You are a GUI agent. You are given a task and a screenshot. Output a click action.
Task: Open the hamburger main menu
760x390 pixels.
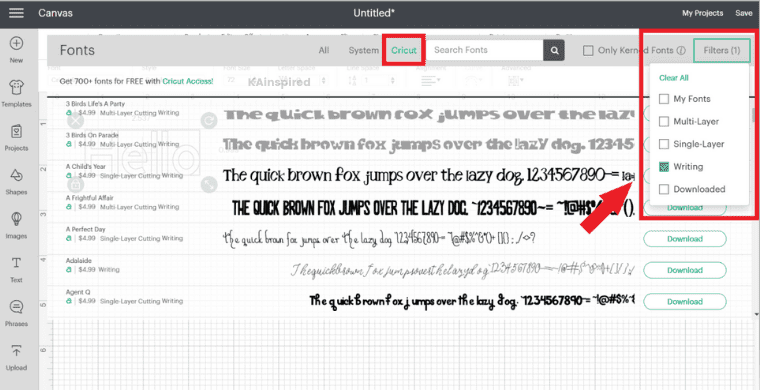[16, 13]
